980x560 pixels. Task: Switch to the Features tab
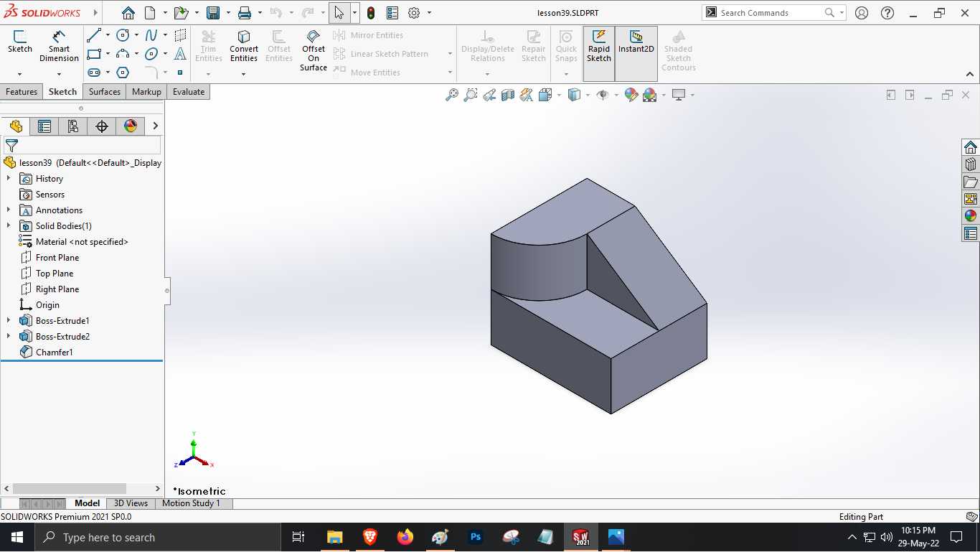pos(22,92)
